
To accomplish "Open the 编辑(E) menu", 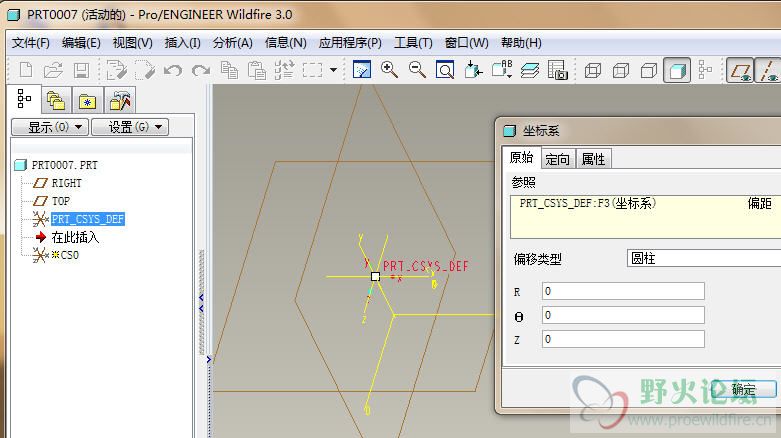I will (x=81, y=43).
